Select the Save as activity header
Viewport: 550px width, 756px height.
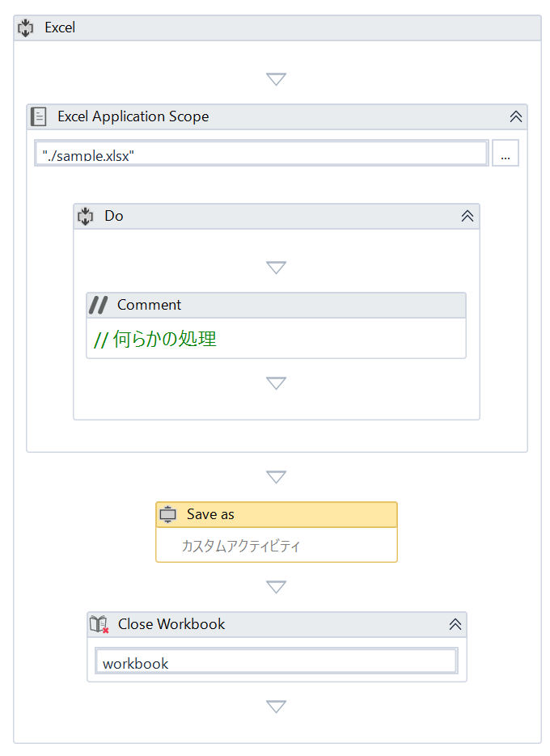coord(277,514)
